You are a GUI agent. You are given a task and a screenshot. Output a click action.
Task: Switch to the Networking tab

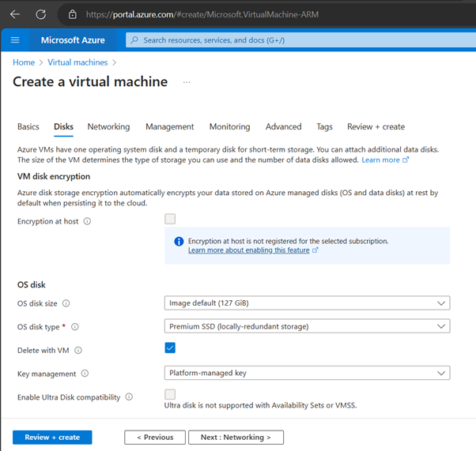[108, 126]
